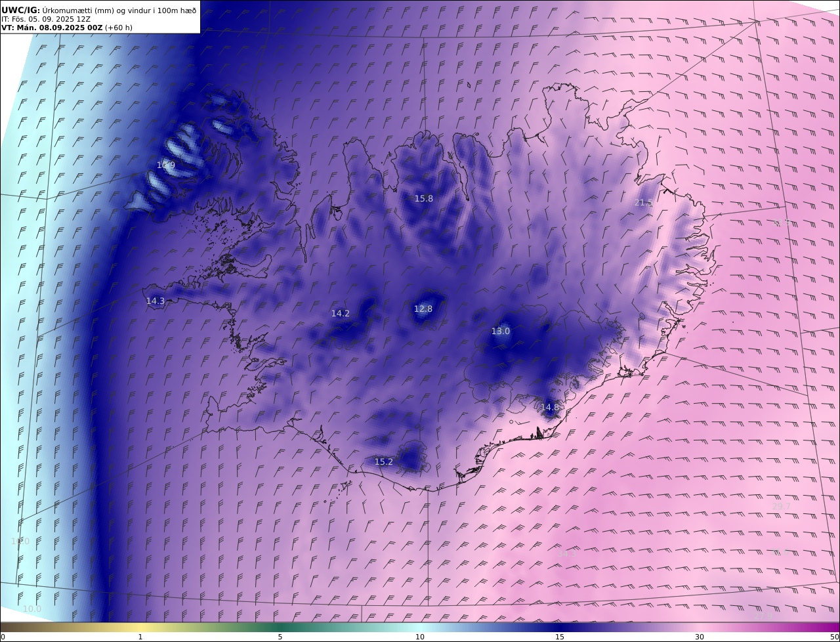Select the IT: Fös. 05. 09. 2025 12Z line
The width and height of the screenshot is (840, 642).
pos(46,19)
